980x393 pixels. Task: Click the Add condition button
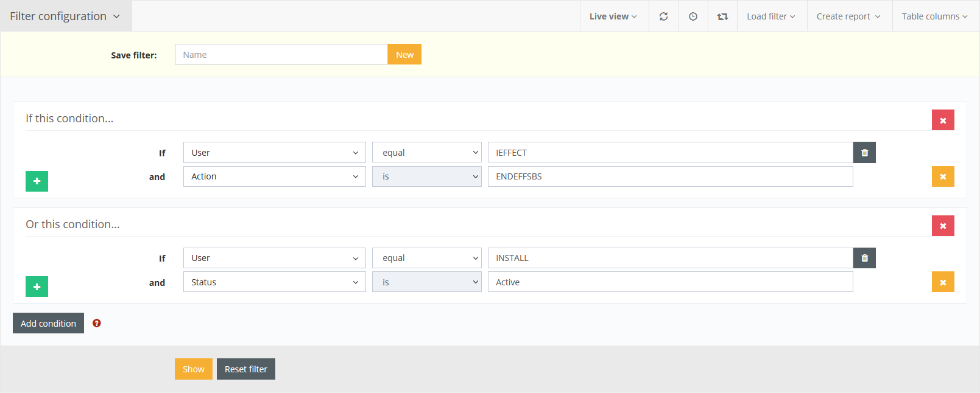tap(48, 324)
